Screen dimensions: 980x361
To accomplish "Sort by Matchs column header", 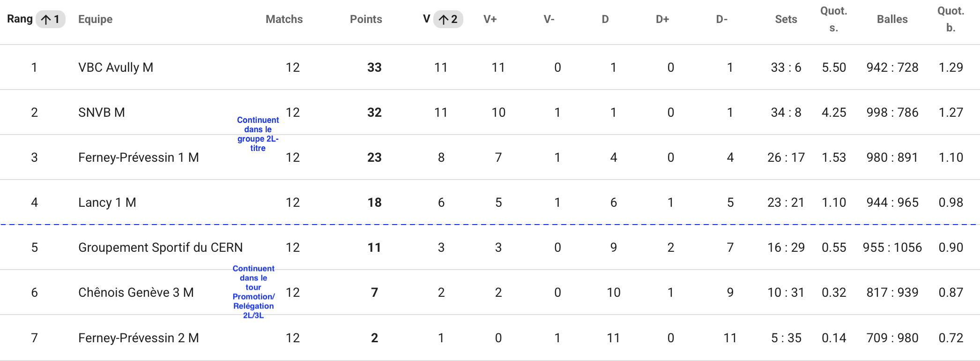I will pos(284,19).
